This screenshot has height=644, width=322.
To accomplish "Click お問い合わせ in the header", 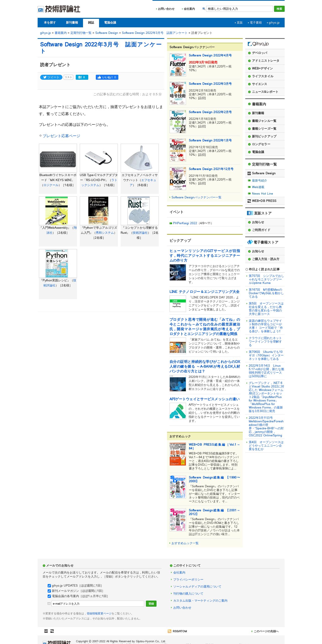I will click(166, 9).
